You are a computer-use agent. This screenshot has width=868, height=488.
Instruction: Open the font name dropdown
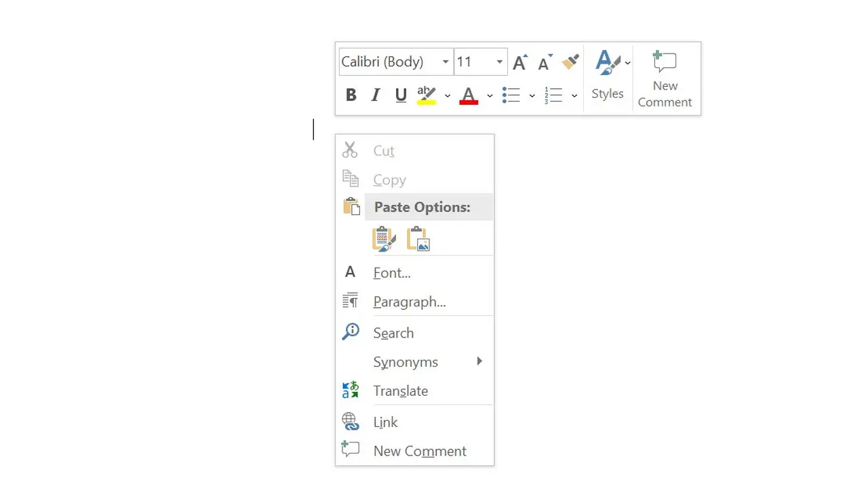446,62
